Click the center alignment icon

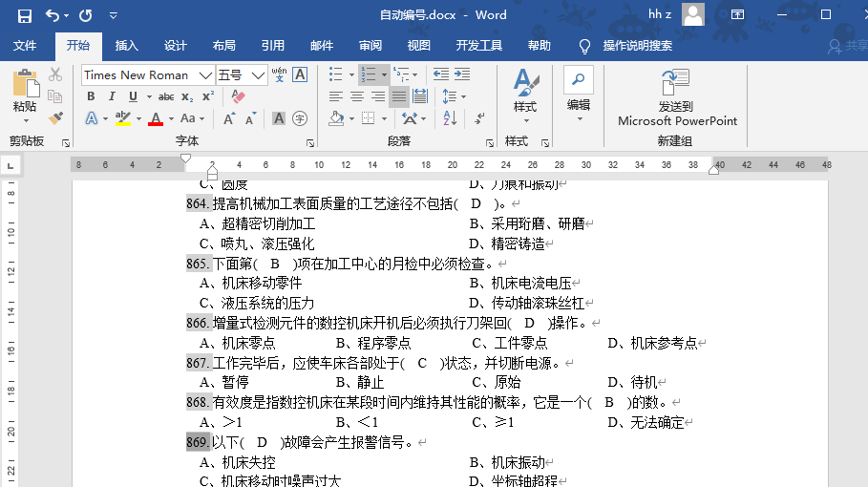[356, 96]
